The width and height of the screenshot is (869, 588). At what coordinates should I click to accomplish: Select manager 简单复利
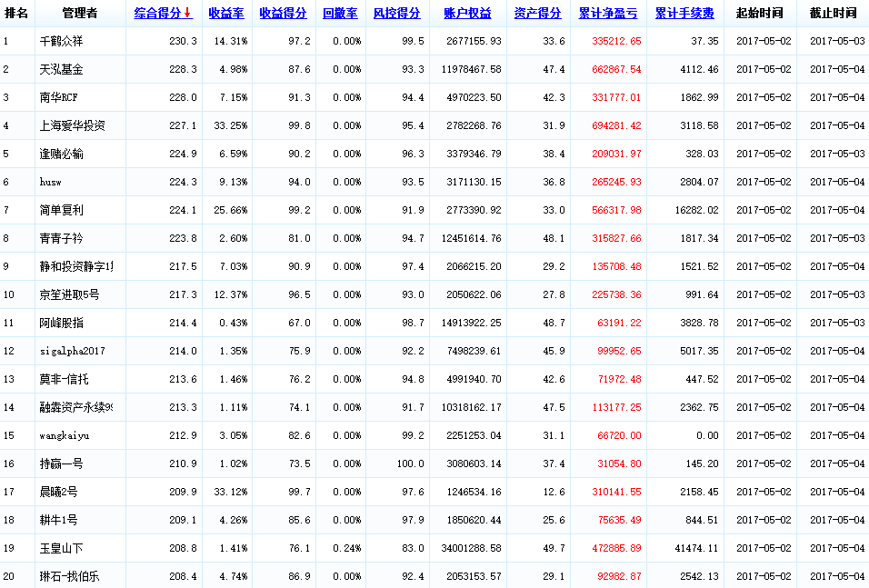(x=61, y=210)
